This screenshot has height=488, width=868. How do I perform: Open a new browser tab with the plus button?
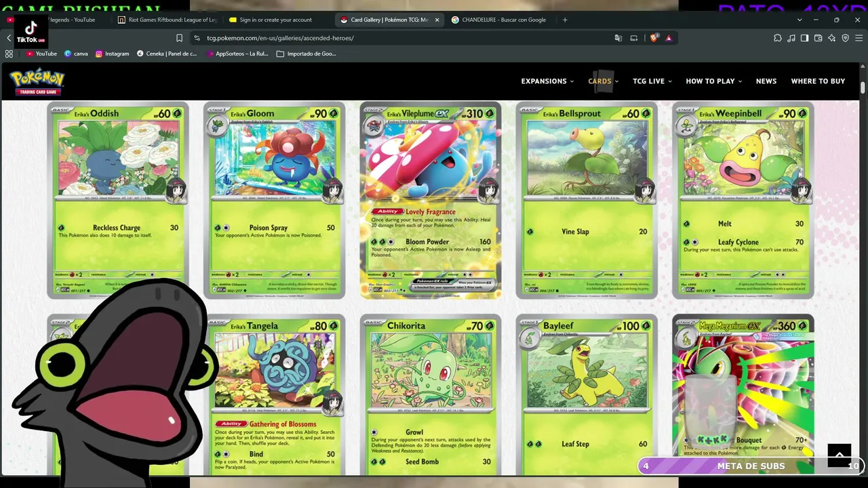point(565,20)
